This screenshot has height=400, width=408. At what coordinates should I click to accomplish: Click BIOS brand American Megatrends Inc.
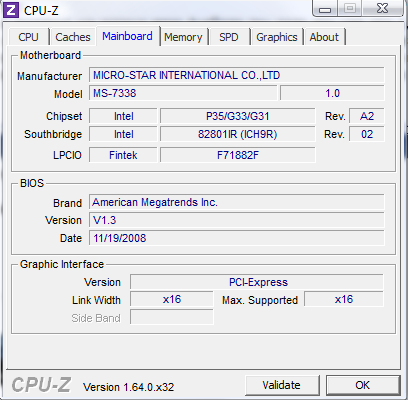tap(237, 202)
